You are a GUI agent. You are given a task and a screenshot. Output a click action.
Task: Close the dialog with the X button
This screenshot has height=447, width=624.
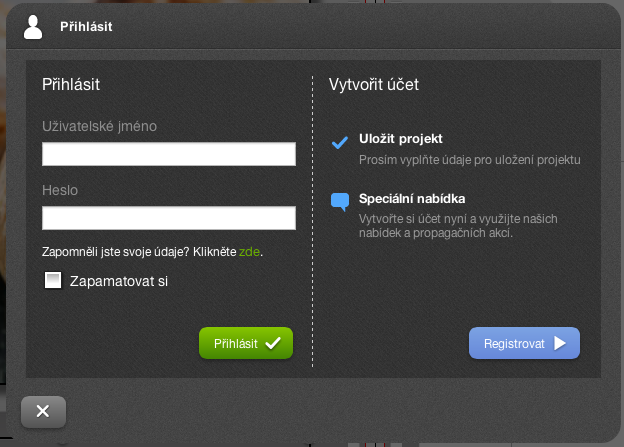(x=43, y=411)
